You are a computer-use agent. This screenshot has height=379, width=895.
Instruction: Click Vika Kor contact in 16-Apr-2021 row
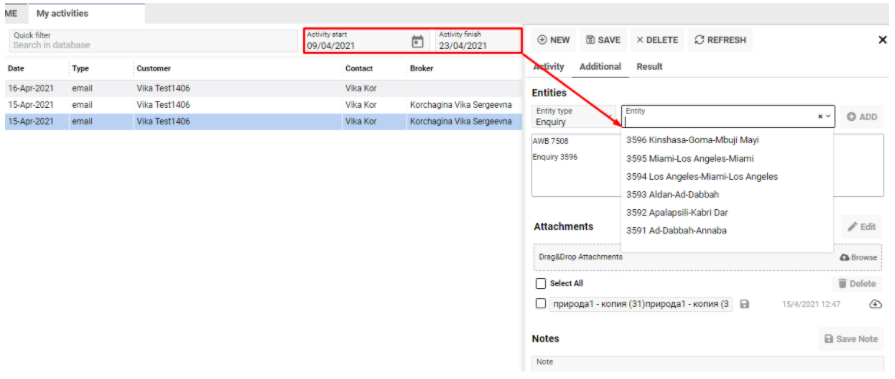pos(361,88)
